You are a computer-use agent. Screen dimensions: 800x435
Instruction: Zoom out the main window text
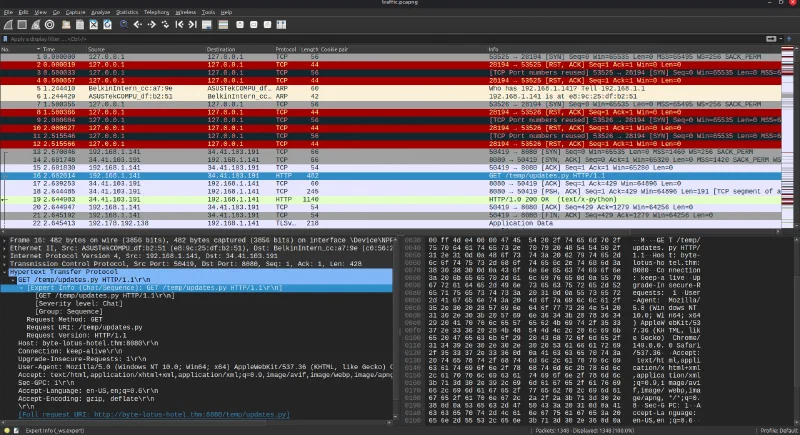click(x=254, y=24)
